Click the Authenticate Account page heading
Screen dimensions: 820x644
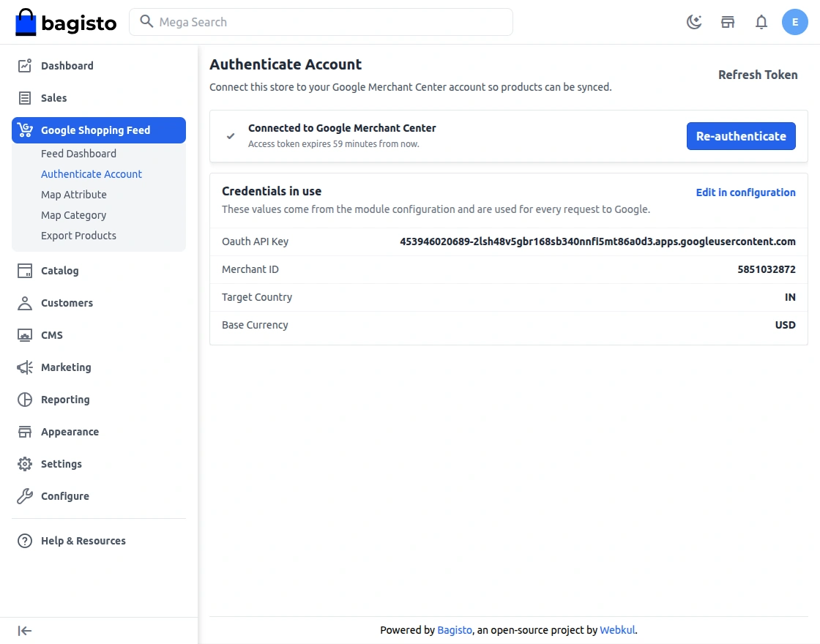286,64
